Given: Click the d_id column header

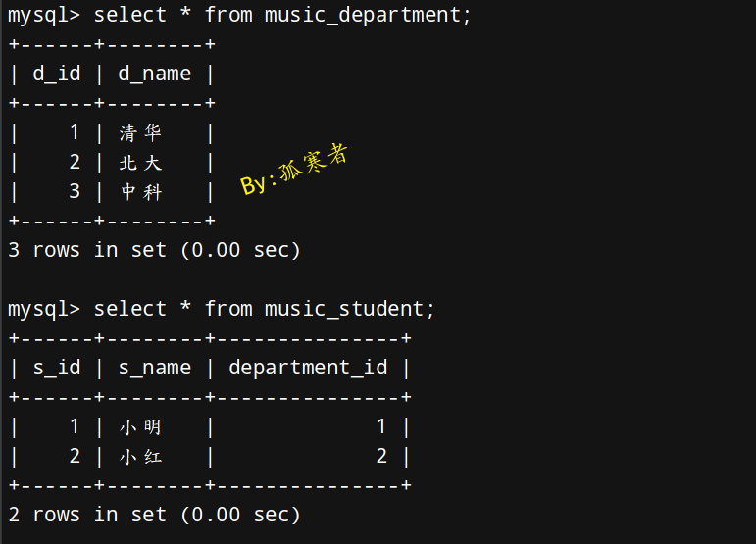Looking at the screenshot, I should pyautogui.click(x=56, y=74).
